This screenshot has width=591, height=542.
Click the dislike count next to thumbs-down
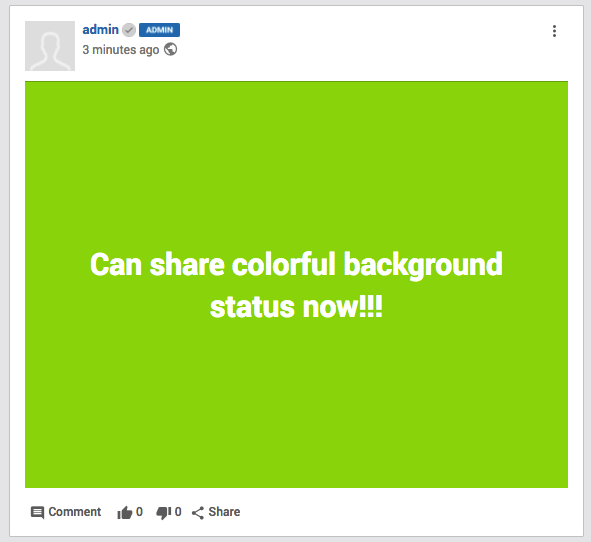point(178,512)
